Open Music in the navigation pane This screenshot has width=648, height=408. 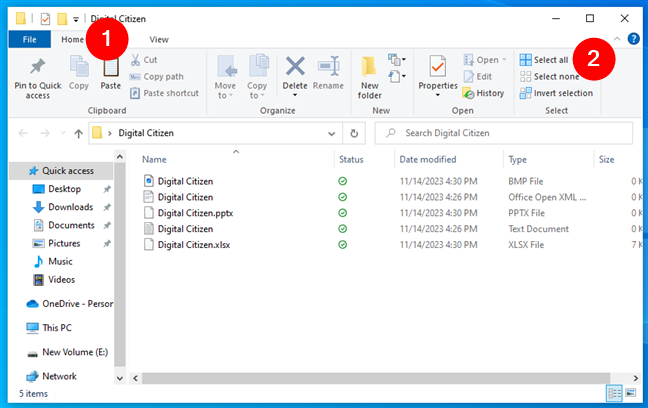(60, 262)
